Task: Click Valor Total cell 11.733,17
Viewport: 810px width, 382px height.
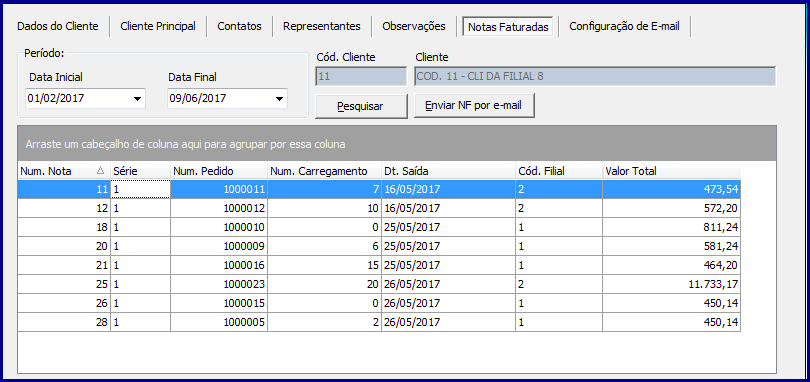Action: [672, 284]
